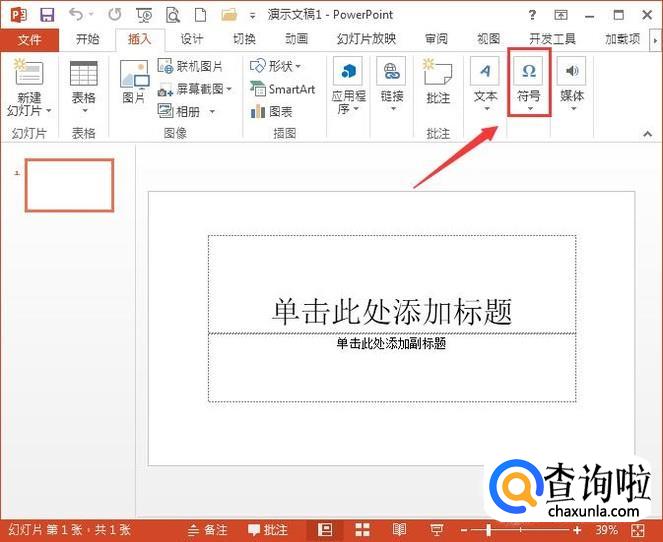Open the 屏幕截图 dropdown
This screenshot has height=542, width=663.
pyautogui.click(x=195, y=89)
